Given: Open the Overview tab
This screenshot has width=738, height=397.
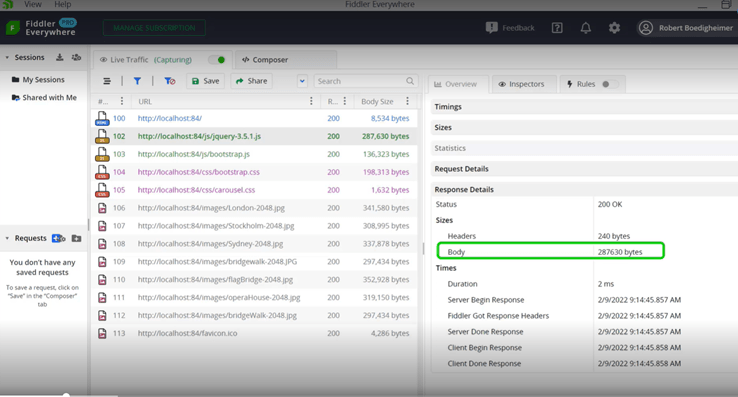Looking at the screenshot, I should 458,84.
